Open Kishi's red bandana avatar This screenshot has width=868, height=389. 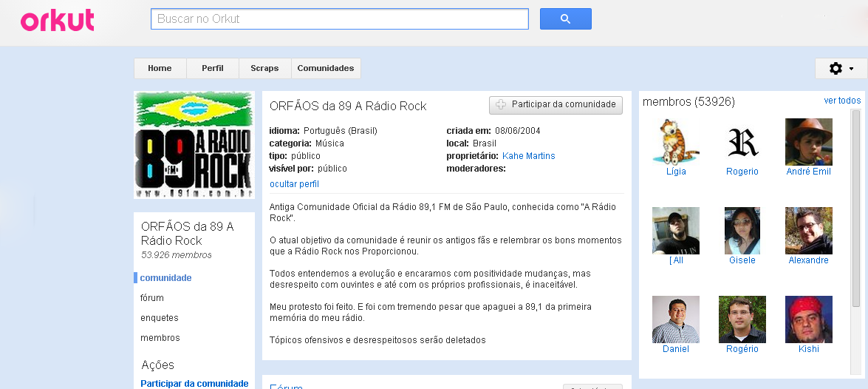coord(809,319)
